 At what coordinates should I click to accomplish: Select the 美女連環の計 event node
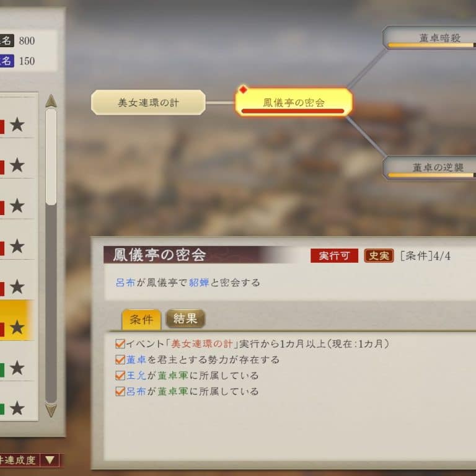point(148,102)
